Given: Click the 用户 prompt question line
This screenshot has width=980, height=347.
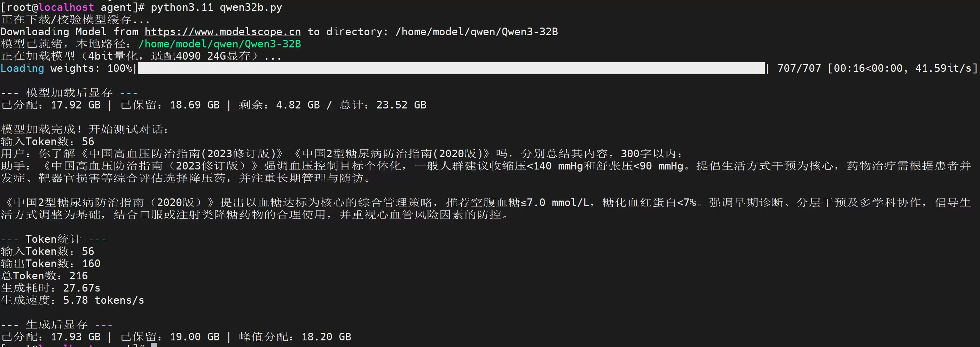Looking at the screenshot, I should click(x=342, y=153).
